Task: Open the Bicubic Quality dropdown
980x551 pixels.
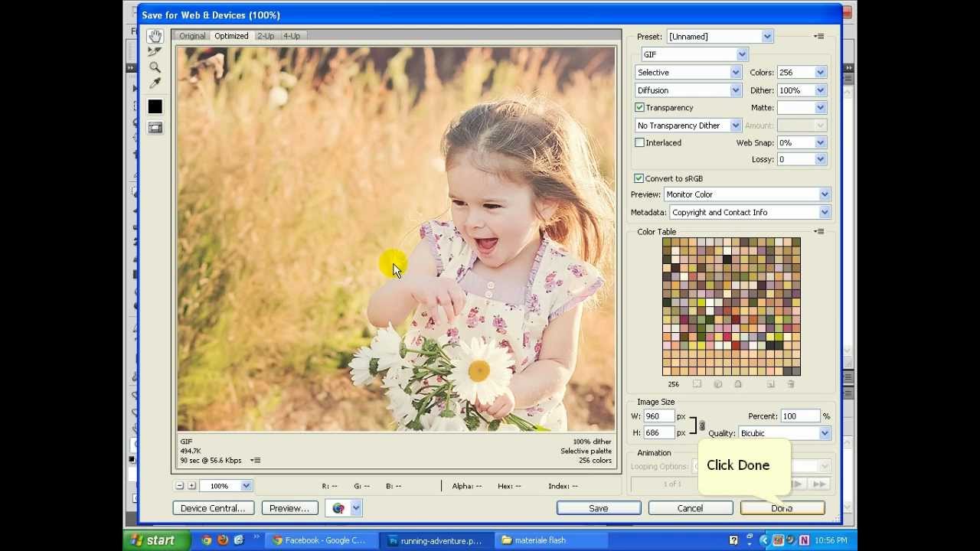Action: 785,433
